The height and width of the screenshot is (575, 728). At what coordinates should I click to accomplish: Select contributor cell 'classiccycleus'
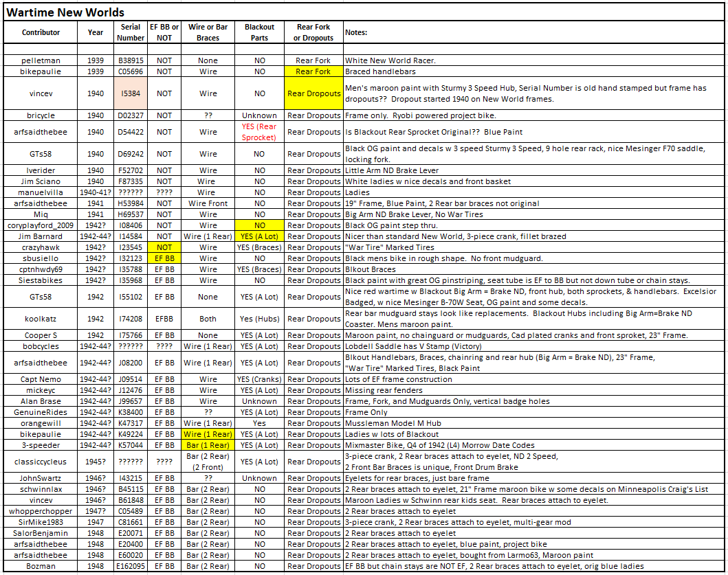pyautogui.click(x=41, y=462)
